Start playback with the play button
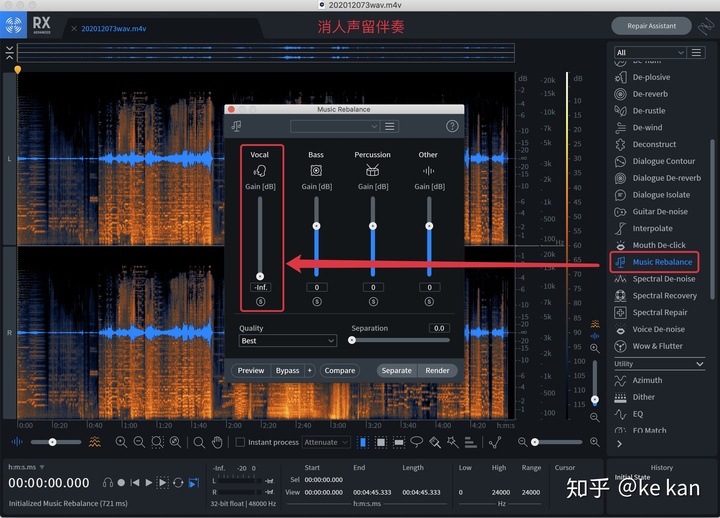 [149, 483]
